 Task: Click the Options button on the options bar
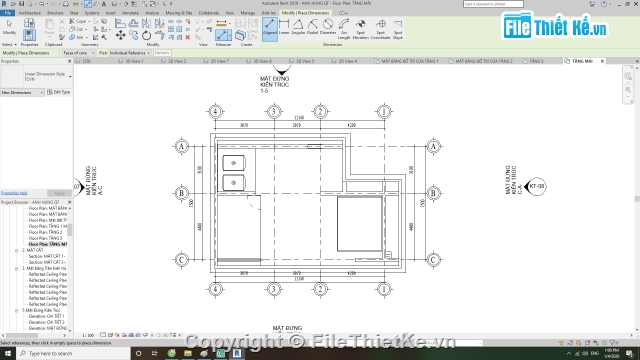[x=162, y=53]
